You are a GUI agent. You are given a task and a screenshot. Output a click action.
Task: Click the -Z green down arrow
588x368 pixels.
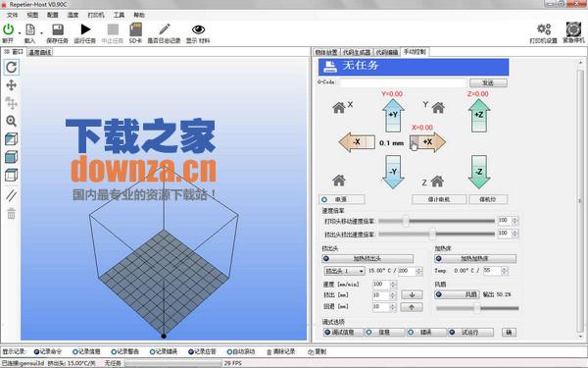pyautogui.click(x=479, y=172)
